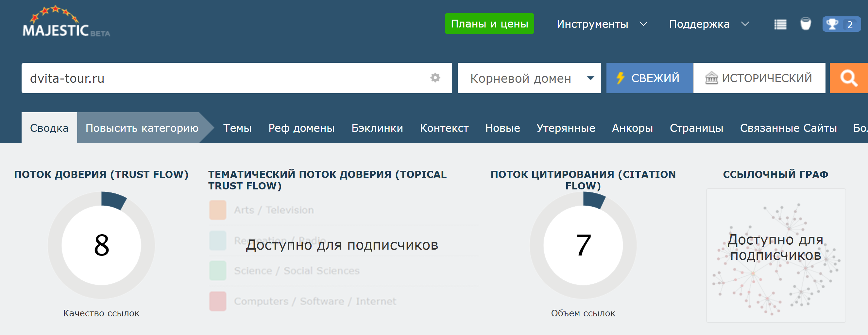This screenshot has height=335, width=868.
Task: Click the ПОТОК ДОВЕРИЯ (TRUST FLOW) heading
Action: [x=101, y=175]
